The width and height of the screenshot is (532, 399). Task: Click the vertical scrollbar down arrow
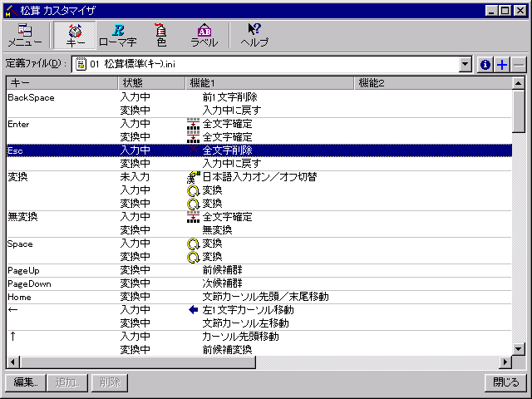pos(519,349)
